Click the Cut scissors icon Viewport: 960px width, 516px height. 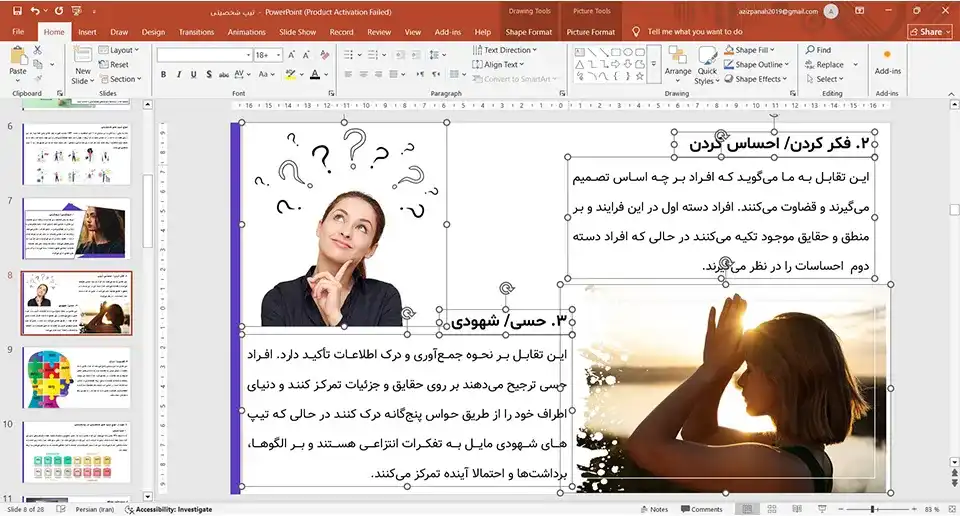point(38,50)
